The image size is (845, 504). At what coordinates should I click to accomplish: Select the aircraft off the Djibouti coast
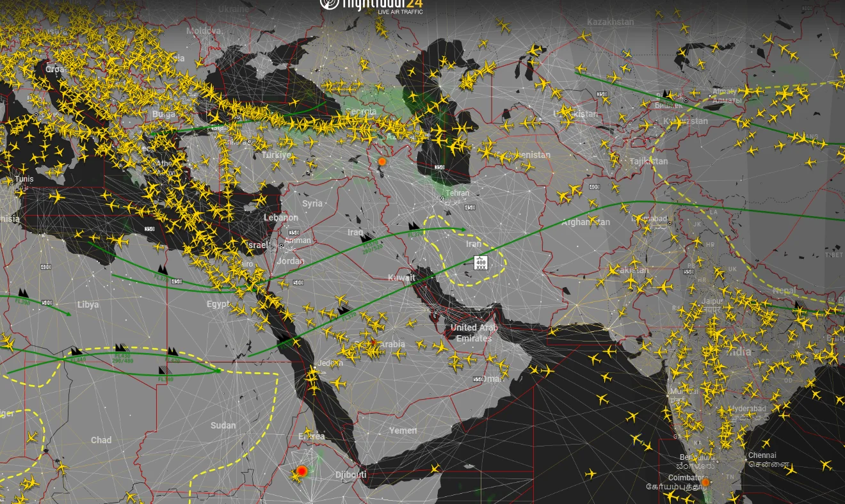click(435, 469)
